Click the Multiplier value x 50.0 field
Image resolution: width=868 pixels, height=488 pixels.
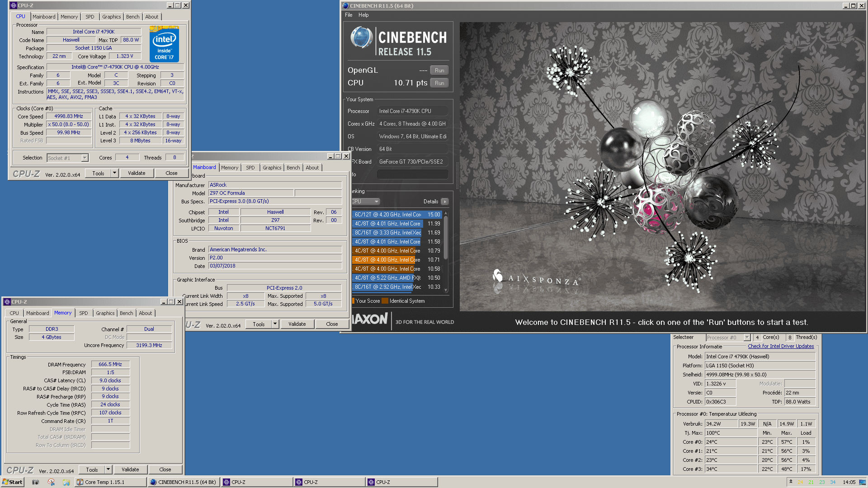[x=69, y=125]
